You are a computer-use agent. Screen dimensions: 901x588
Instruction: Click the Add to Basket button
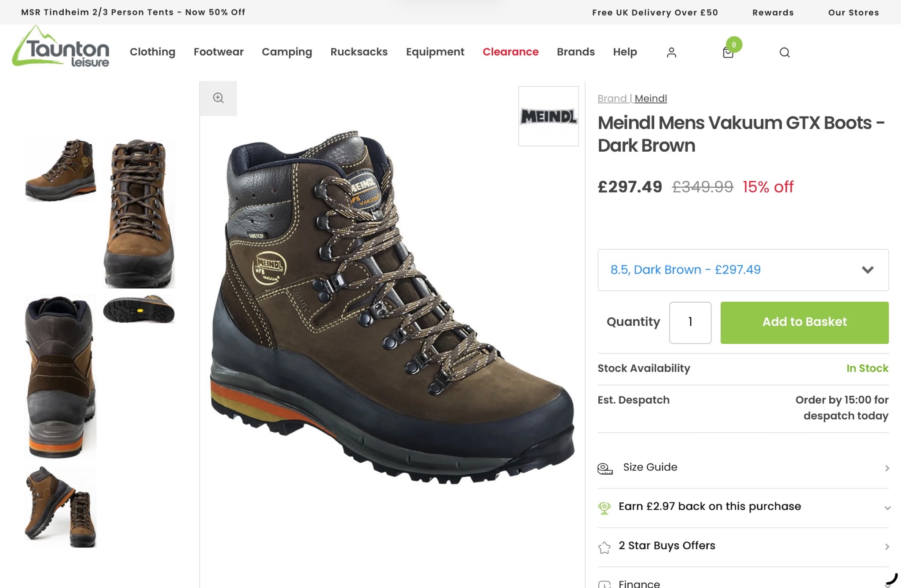click(x=804, y=322)
